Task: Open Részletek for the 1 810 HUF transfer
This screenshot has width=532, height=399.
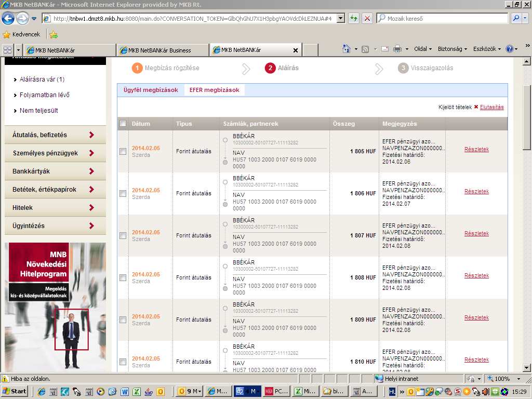Action: [476, 360]
